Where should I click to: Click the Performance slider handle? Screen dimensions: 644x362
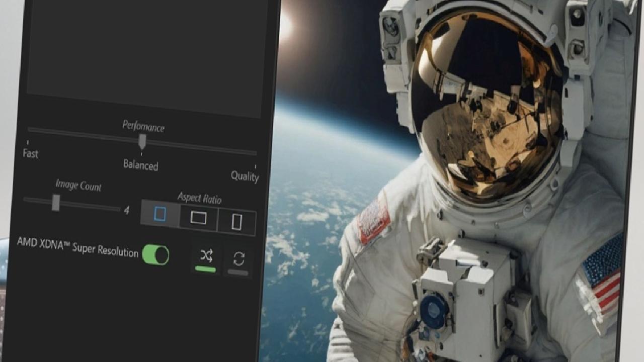click(x=142, y=141)
